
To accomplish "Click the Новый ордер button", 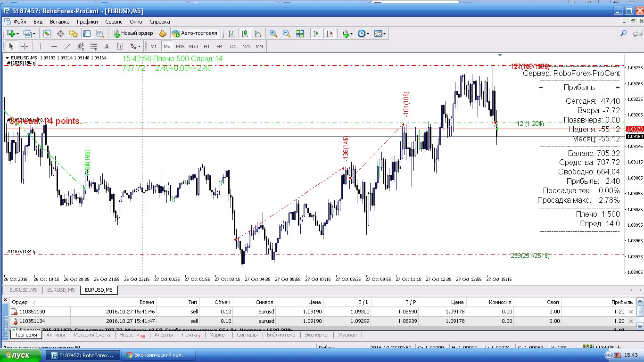I will (132, 33).
